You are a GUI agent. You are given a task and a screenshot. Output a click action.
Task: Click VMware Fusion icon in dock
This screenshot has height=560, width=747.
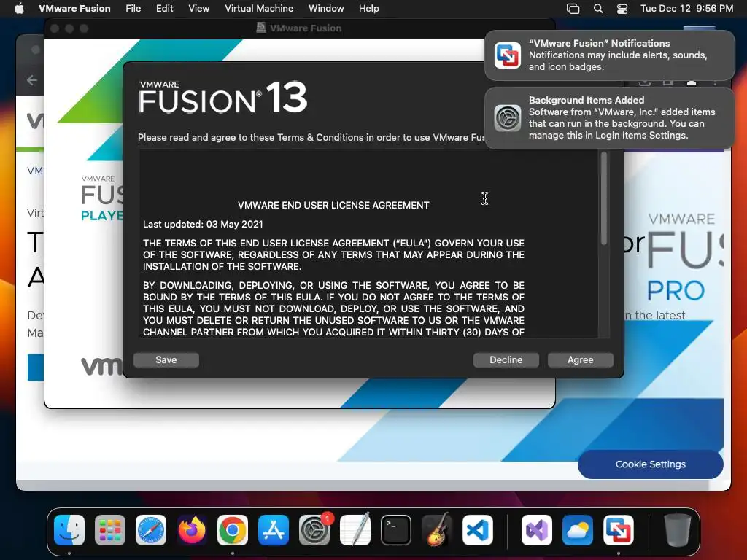pos(619,530)
